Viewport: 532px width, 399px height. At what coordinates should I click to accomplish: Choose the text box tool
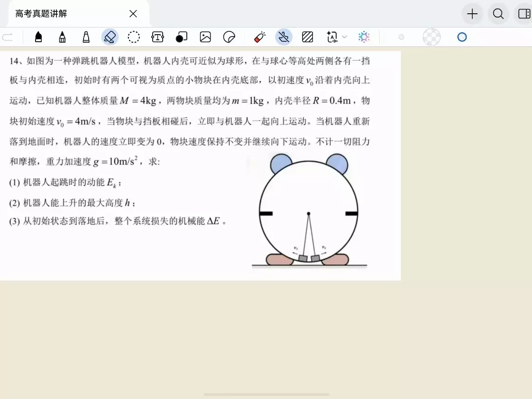157,37
